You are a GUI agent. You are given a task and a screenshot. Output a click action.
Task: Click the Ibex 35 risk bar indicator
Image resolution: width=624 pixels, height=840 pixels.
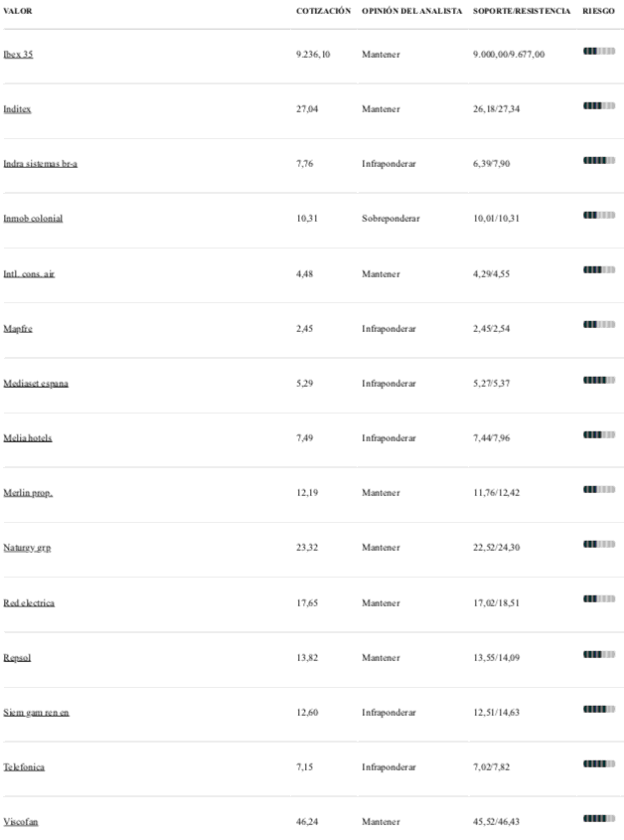599,51
